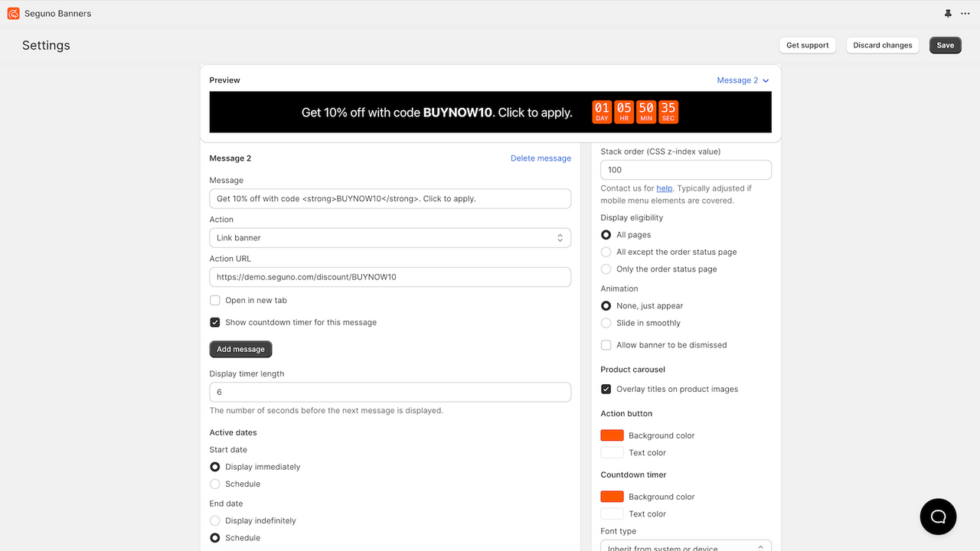Select Schedule under Start date
980x551 pixels.
(x=215, y=484)
